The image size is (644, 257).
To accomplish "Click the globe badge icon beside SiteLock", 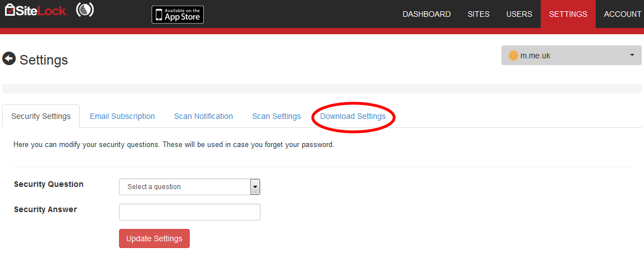I will coord(85,10).
